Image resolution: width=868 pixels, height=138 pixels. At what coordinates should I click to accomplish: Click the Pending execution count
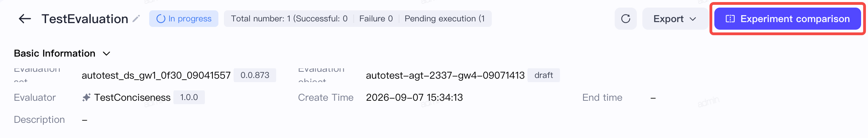pos(445,19)
